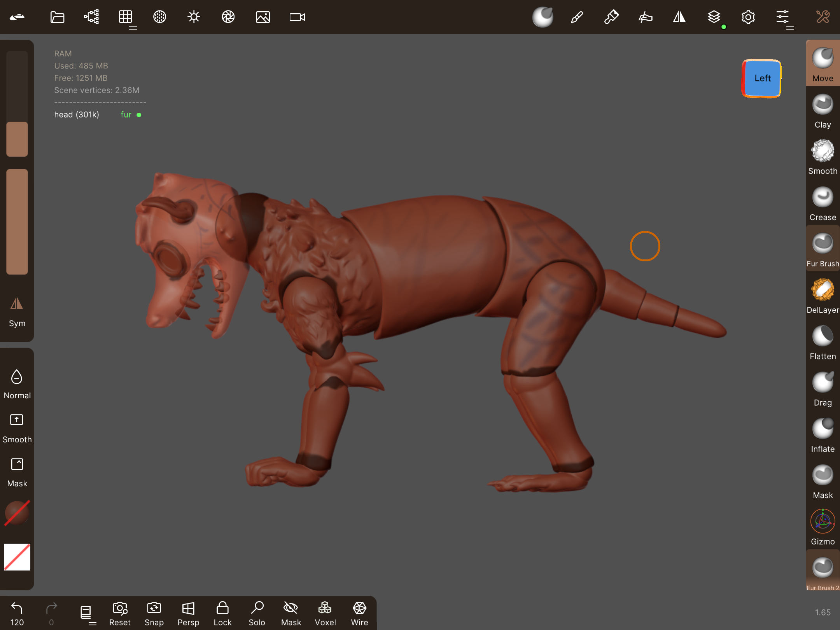Toggle Snap camera
The image size is (840, 630).
click(154, 614)
